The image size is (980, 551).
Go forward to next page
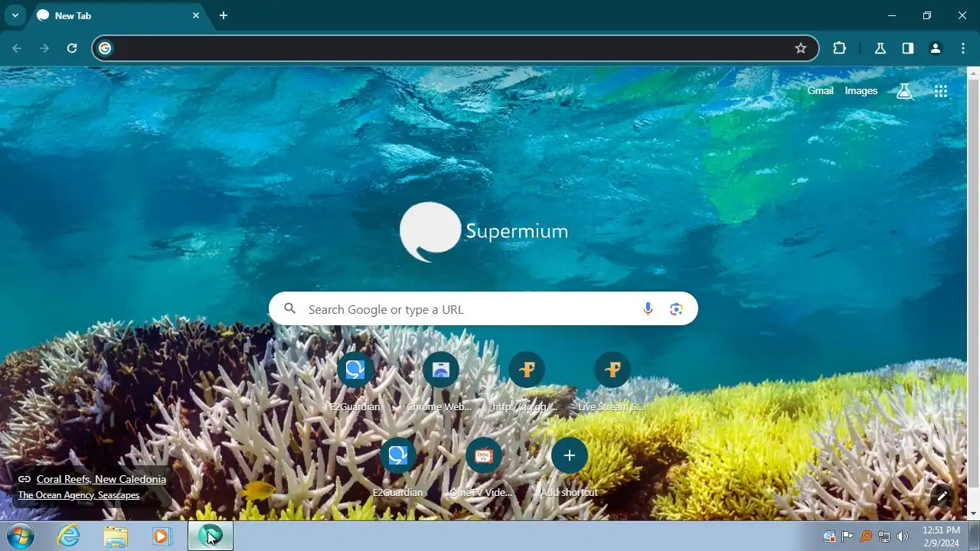44,48
